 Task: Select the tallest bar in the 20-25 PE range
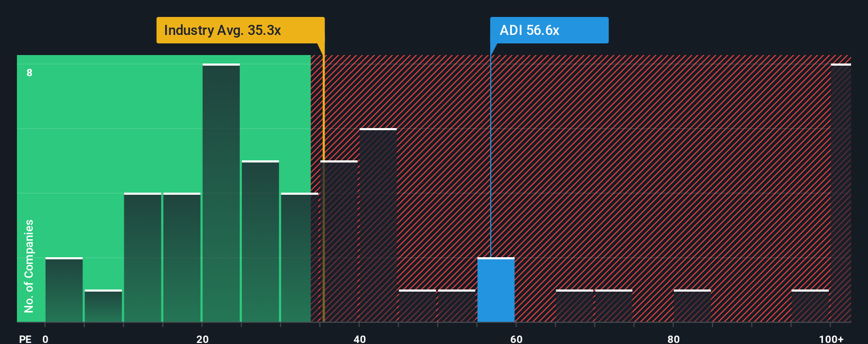click(x=221, y=193)
